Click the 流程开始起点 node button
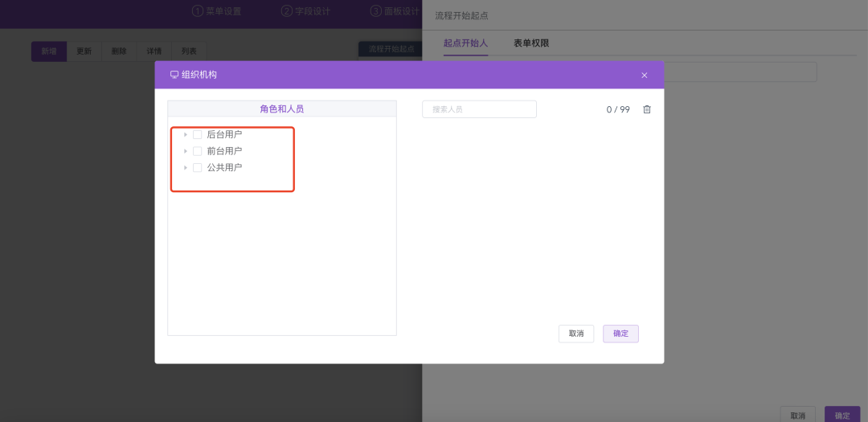Viewport: 868px width, 422px height. [x=391, y=49]
